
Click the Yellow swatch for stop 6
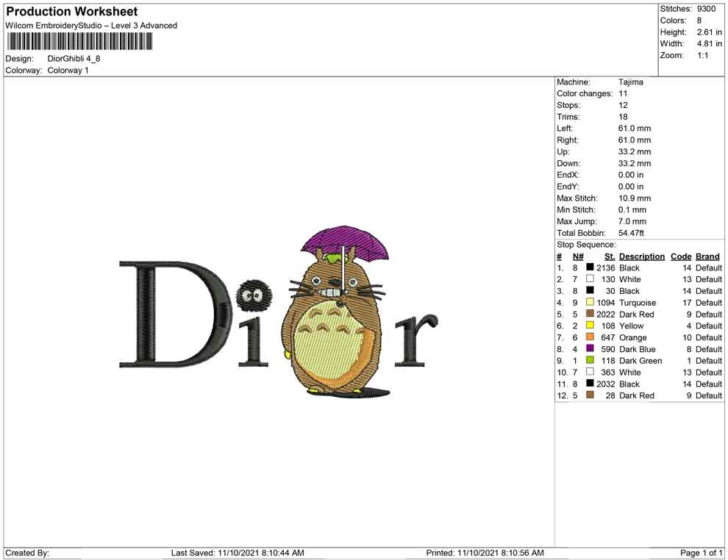pyautogui.click(x=590, y=326)
